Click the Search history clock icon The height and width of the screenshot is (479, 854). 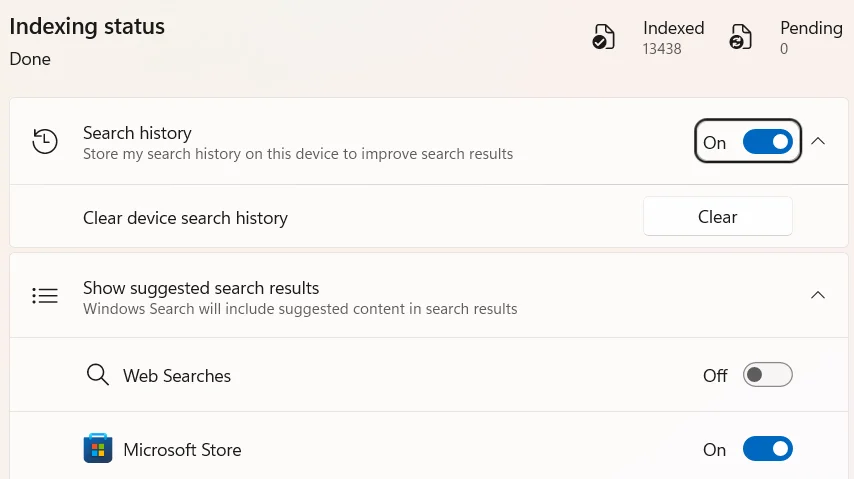coord(45,142)
